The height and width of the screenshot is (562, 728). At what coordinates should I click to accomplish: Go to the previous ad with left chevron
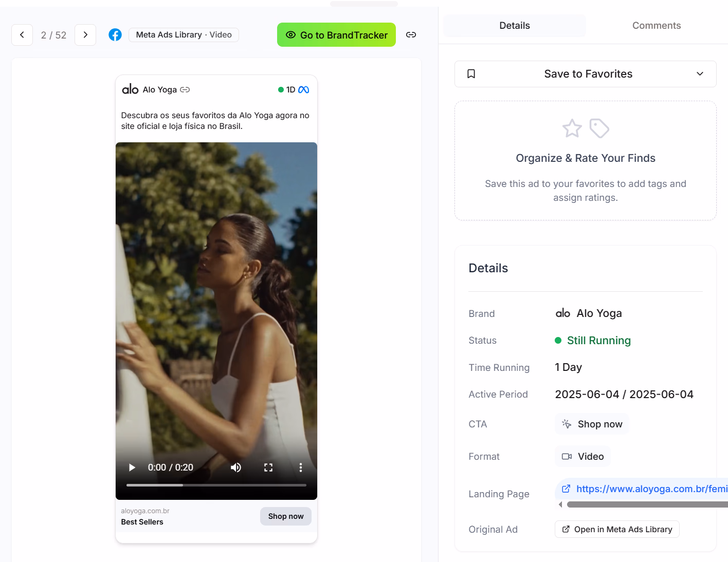click(x=22, y=35)
